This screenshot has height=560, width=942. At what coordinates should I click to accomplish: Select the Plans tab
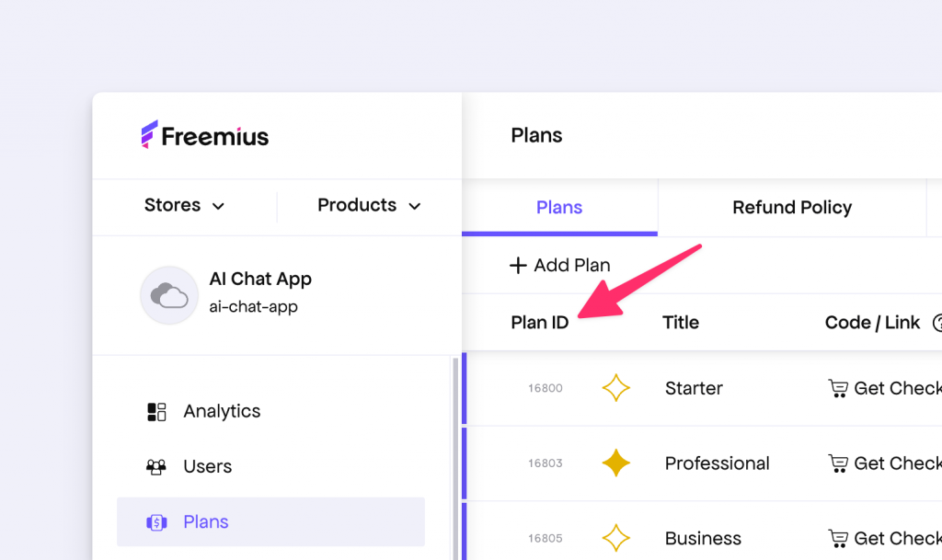[x=558, y=207]
